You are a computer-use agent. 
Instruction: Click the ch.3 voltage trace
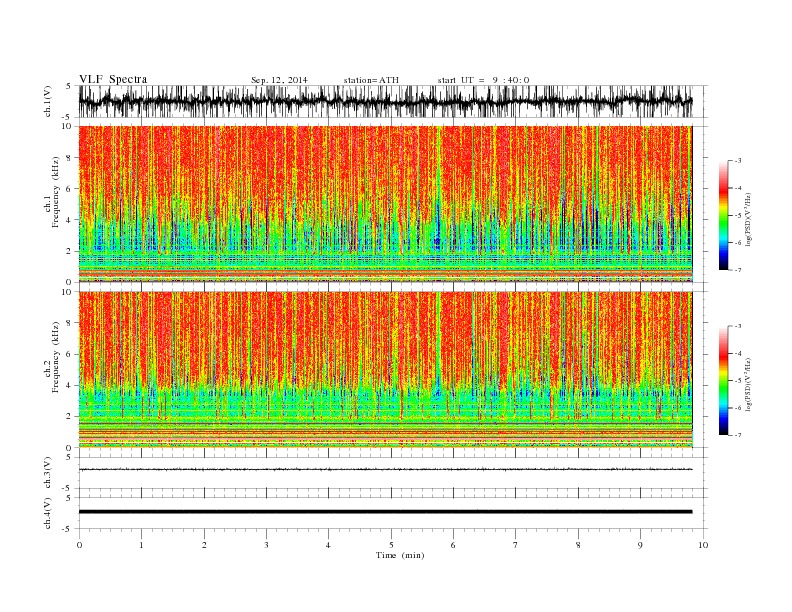[385, 469]
